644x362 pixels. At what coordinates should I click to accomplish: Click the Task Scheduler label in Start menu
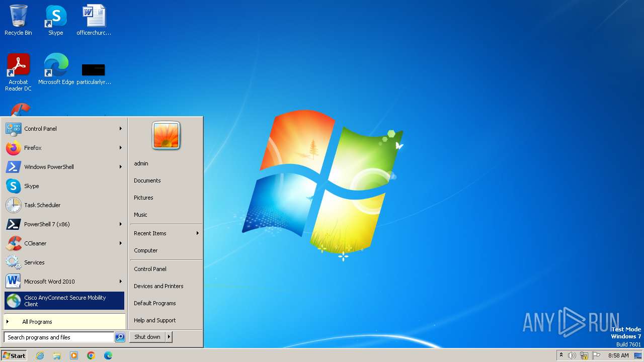(42, 205)
